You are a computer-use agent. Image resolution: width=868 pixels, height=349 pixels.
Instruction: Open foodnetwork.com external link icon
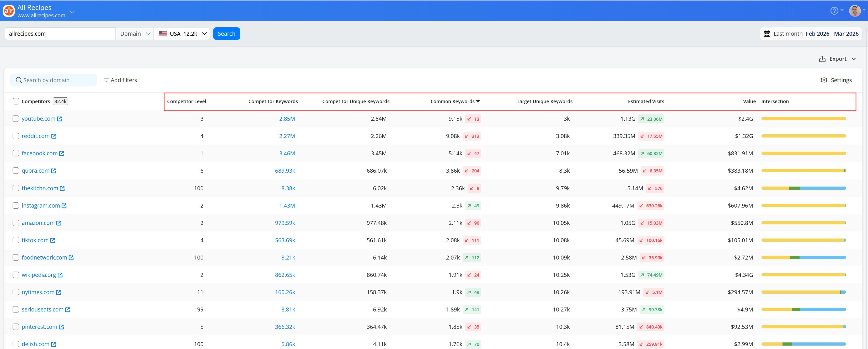click(71, 258)
